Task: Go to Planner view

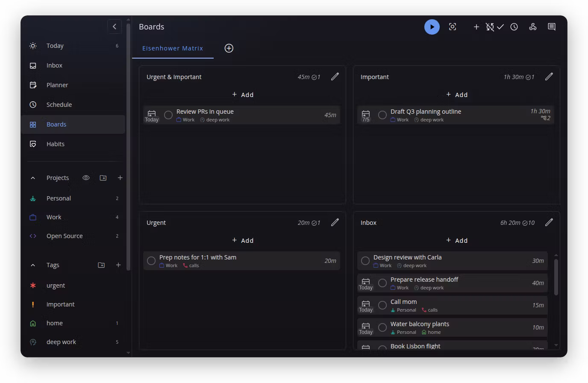Action: [x=73, y=85]
